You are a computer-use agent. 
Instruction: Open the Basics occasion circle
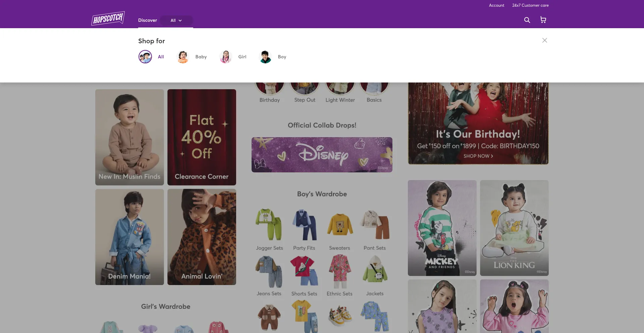[x=374, y=89]
